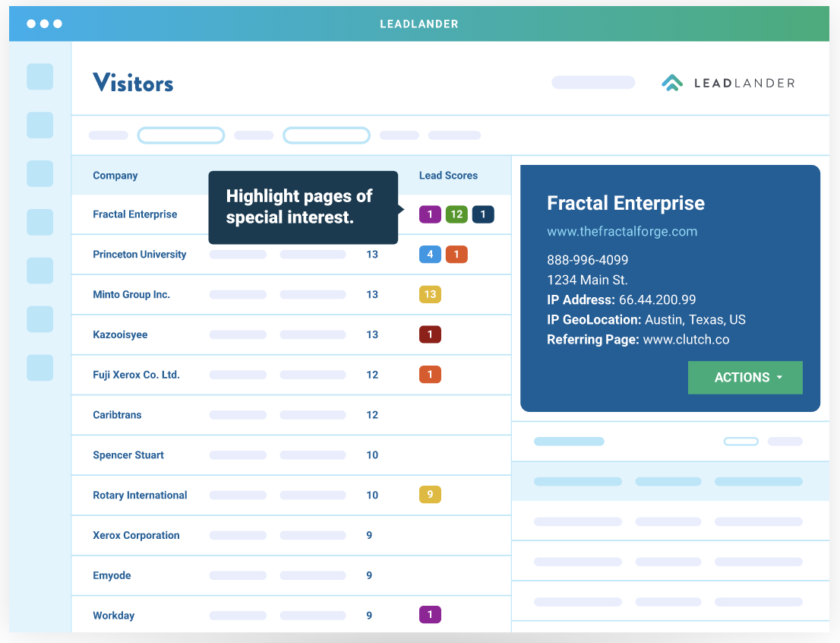Click the page count 9 for Emyode
Screen dimensions: 840x643
coord(369,575)
